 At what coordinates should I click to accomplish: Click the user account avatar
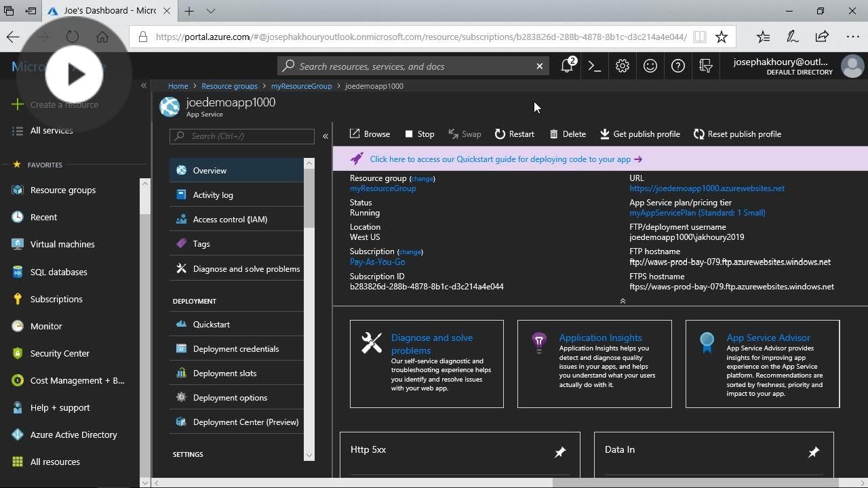coord(852,66)
